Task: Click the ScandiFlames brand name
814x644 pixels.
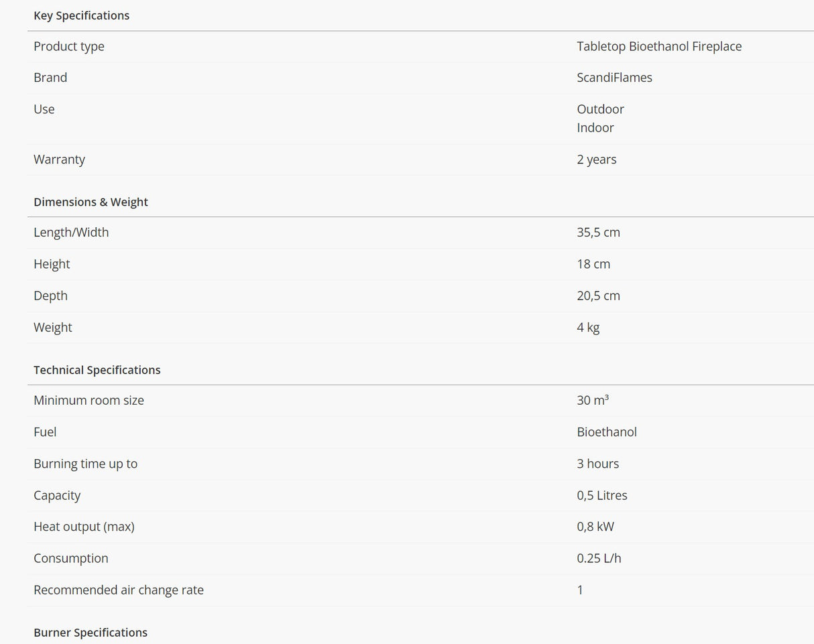Action: [614, 78]
